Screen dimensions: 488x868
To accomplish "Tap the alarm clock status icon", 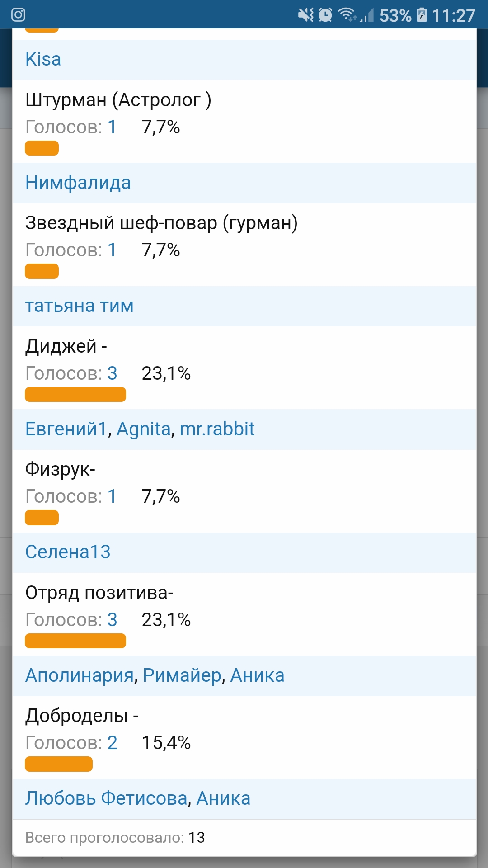I will tap(325, 15).
